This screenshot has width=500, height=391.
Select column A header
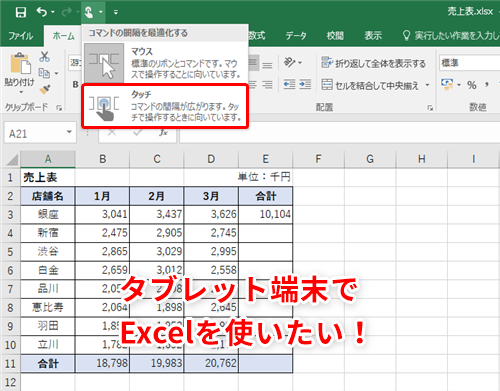[48, 159]
